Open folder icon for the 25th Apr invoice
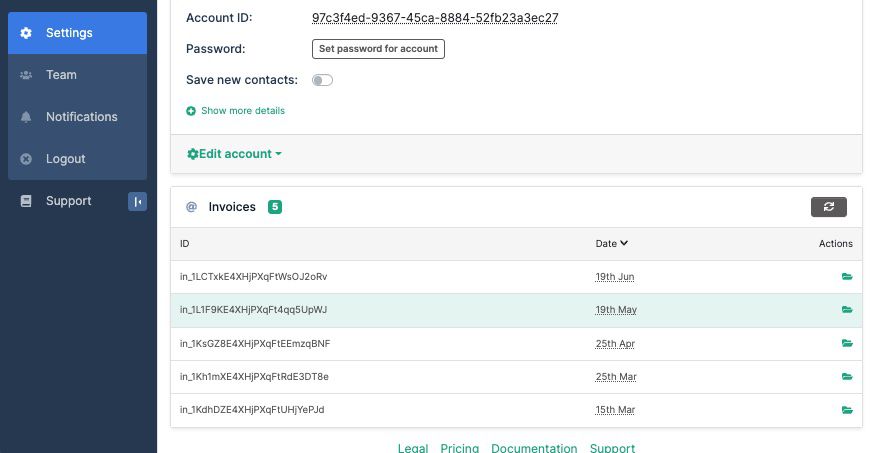Image resolution: width=873 pixels, height=453 pixels. (847, 344)
